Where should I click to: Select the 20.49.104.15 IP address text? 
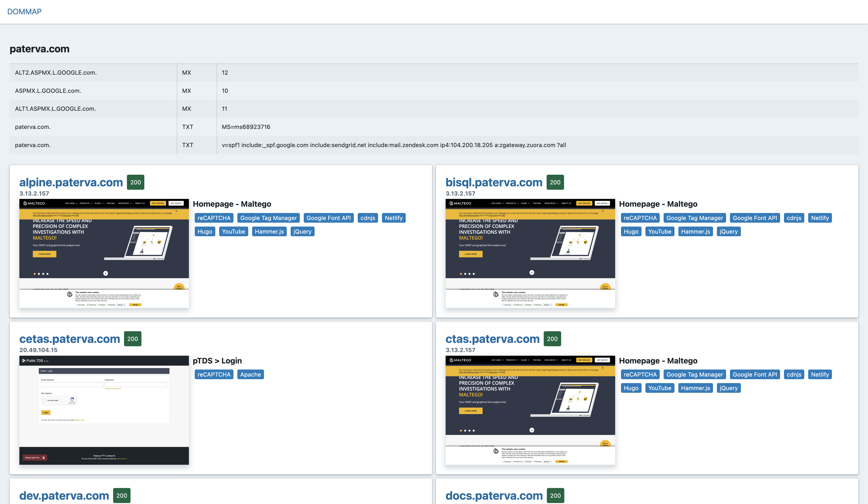(38, 350)
